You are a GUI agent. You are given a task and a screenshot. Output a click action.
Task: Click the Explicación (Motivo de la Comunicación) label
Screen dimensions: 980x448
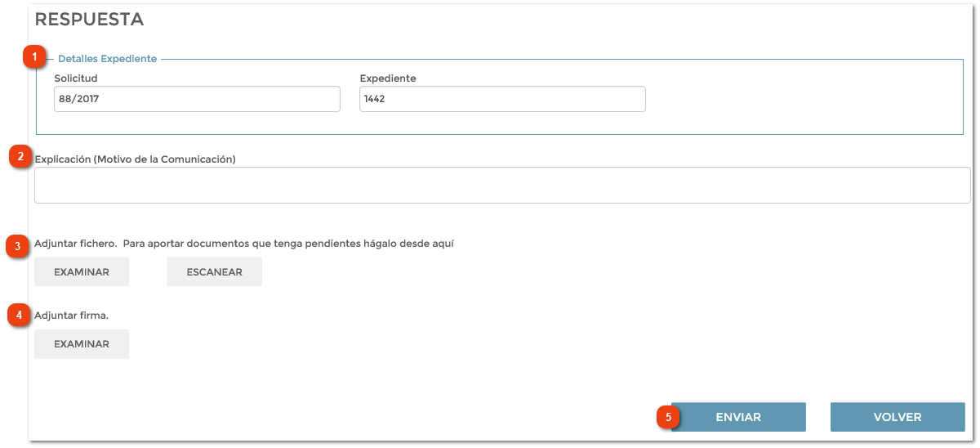pos(136,159)
